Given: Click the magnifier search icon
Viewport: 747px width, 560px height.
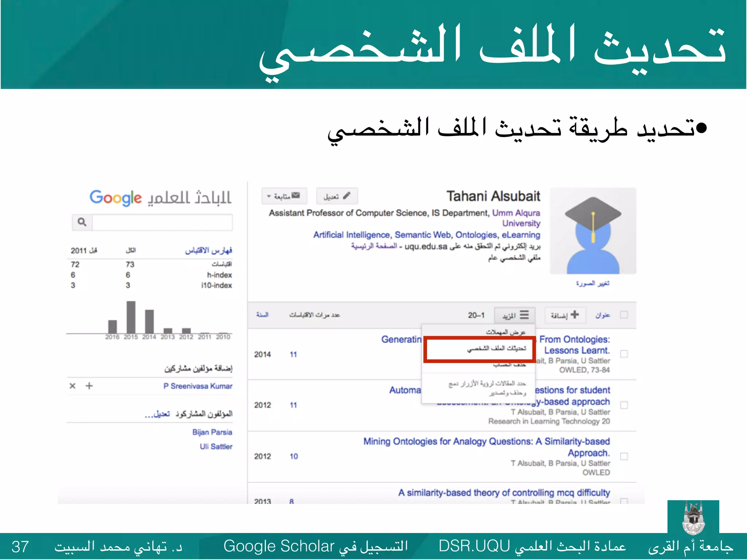Looking at the screenshot, I should point(82,222).
